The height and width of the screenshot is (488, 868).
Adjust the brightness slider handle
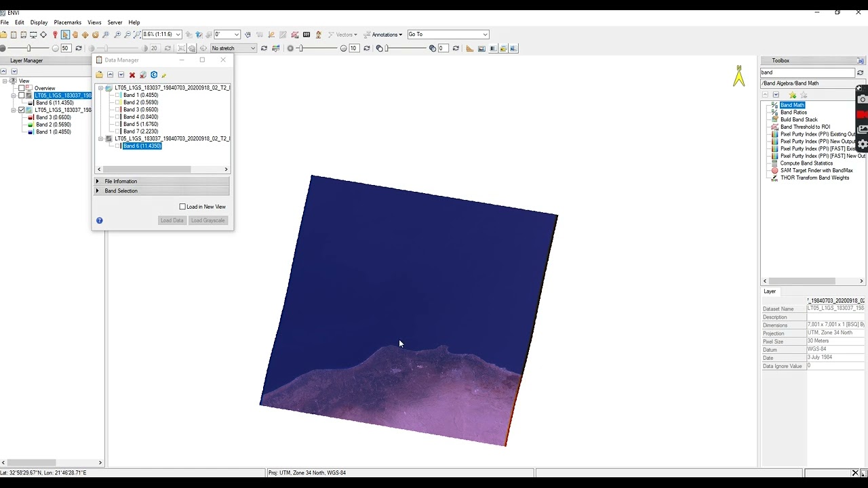click(28, 48)
